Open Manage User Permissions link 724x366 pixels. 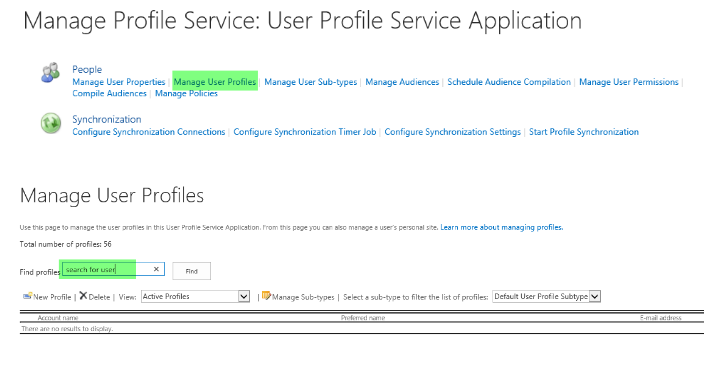point(629,82)
